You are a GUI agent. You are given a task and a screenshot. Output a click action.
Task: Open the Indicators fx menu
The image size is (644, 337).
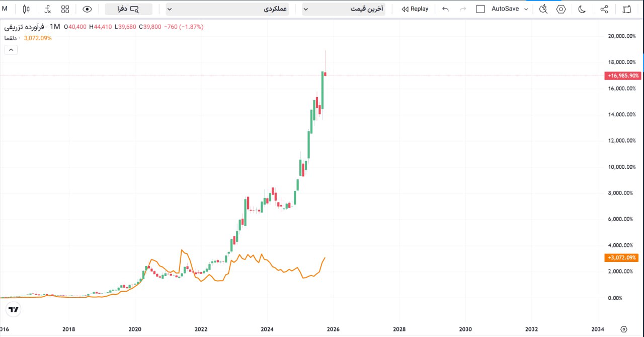tap(47, 9)
